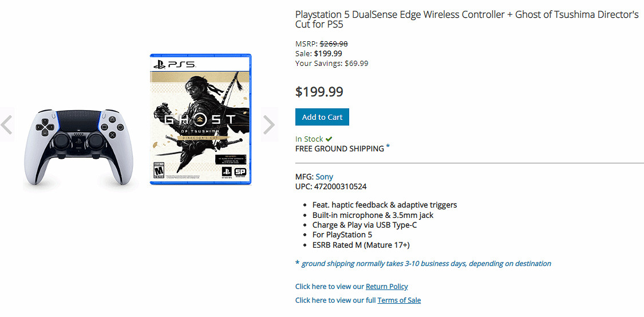Image resolution: width=644 pixels, height=317 pixels.
Task: Click the ESRB M rating badge on cover
Action: 159,171
